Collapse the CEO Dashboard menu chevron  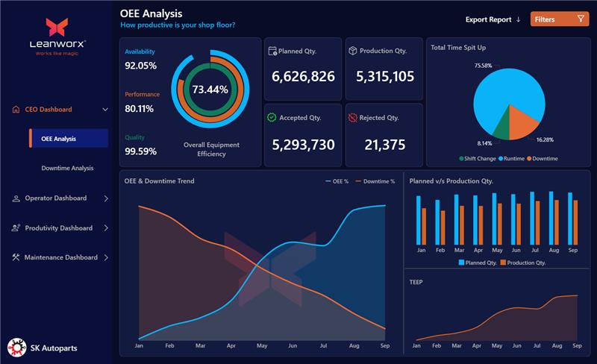coord(105,110)
